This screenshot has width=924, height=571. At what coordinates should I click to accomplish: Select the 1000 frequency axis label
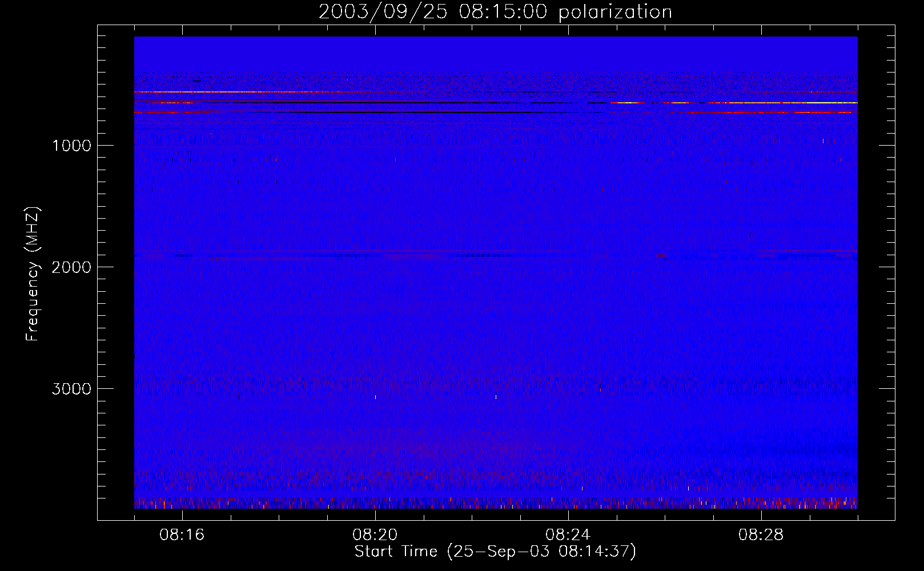[71, 146]
